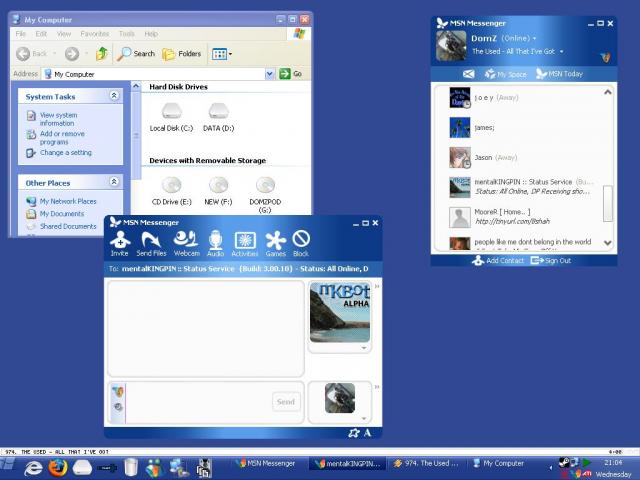
Task: Click the Send Files icon
Action: coord(151,244)
